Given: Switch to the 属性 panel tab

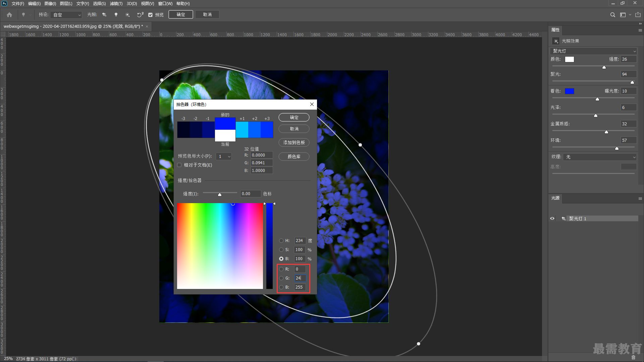Looking at the screenshot, I should pos(555,30).
